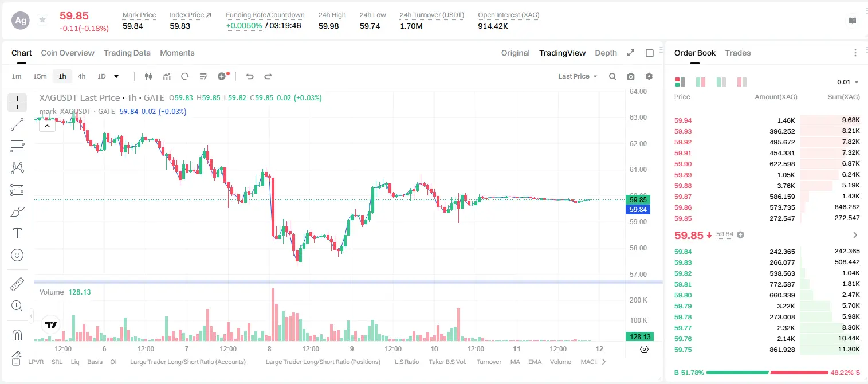The height and width of the screenshot is (384, 868).
Task: Select the ruler measure tool
Action: pos(17,284)
